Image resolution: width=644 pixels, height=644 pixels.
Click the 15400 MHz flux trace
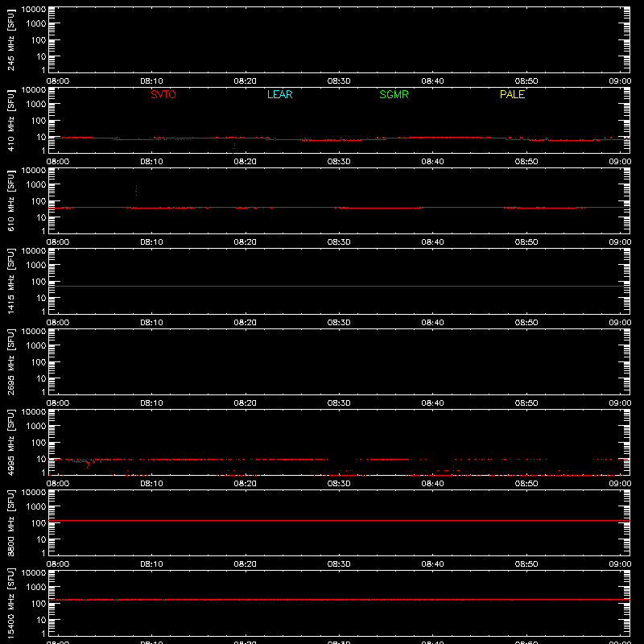pos(339,600)
